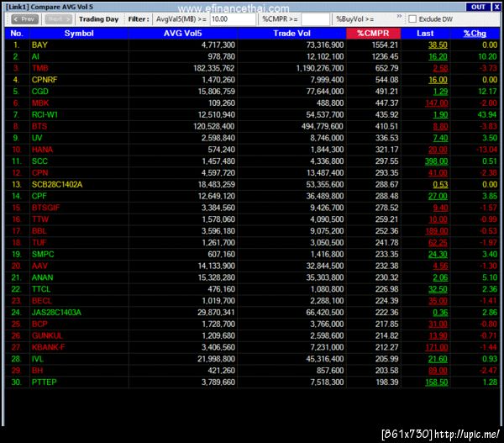Select the TMB symbol

[x=39, y=68]
